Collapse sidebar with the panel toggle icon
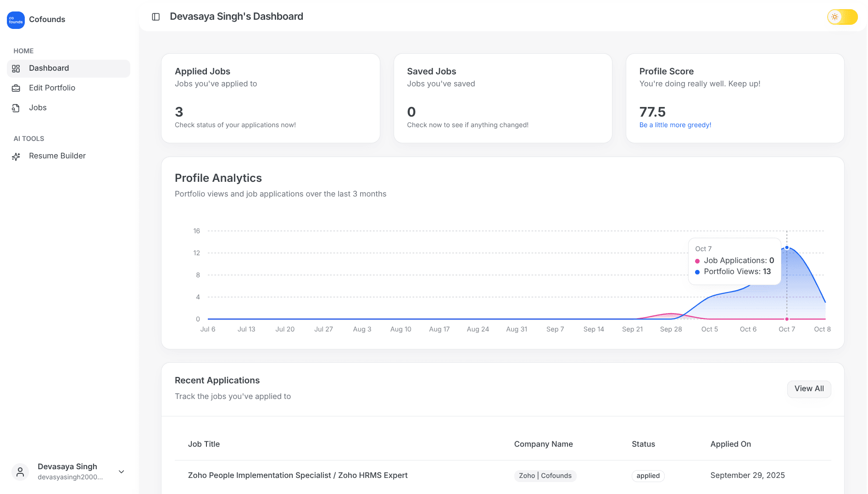 156,17
